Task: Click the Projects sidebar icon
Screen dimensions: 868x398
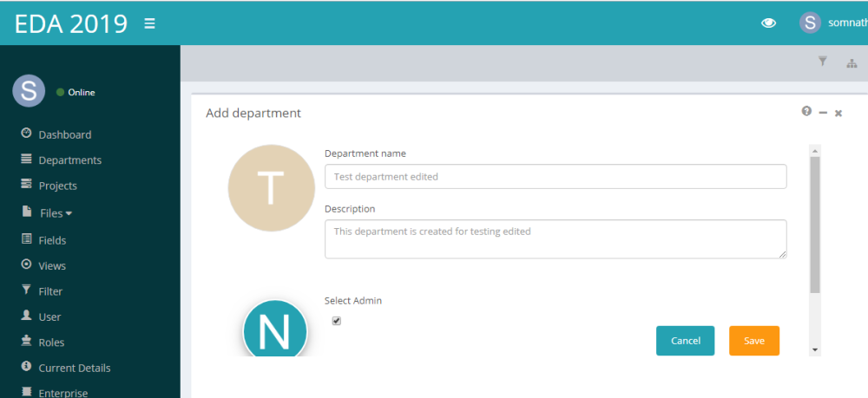Action: tap(26, 185)
